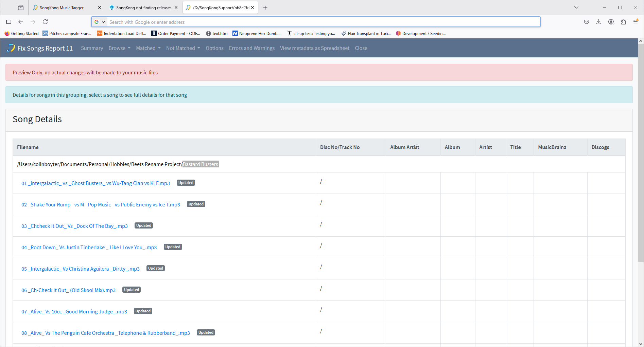
Task: Click Updated badge on song 01 row
Action: click(186, 183)
